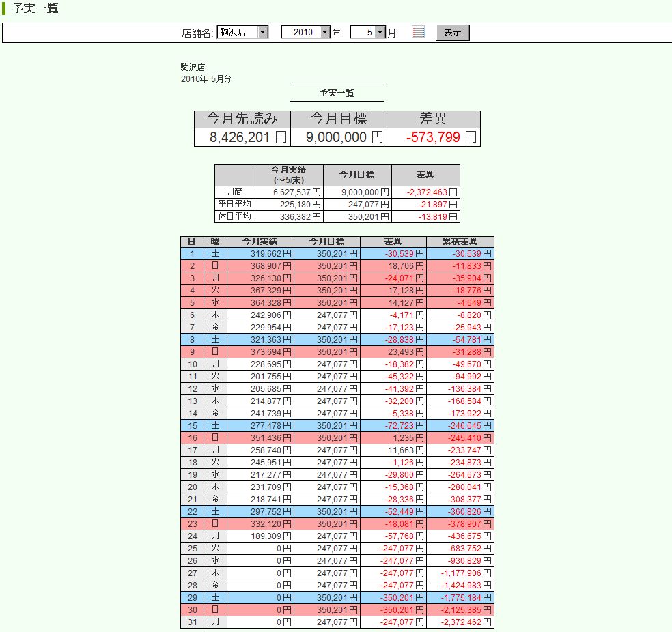This screenshot has height=632, width=672.
Task: Click day 9 difference 23,493円
Action: (393, 352)
